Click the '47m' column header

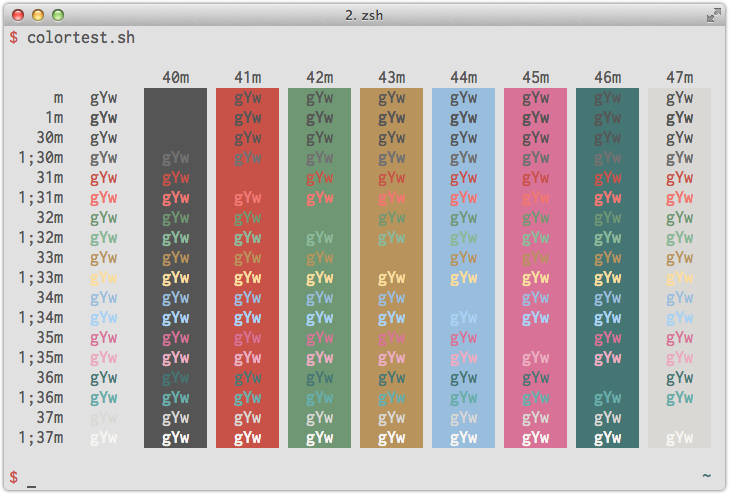(x=680, y=77)
